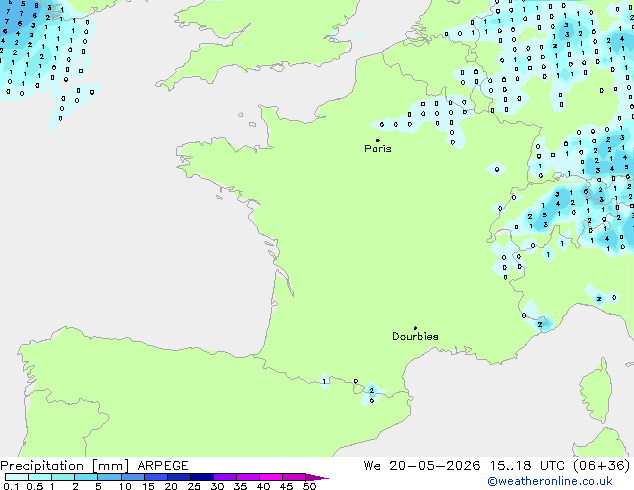The height and width of the screenshot is (490, 634).
Task: Click the magenta 40 mm legend swatch
Action: point(271,477)
